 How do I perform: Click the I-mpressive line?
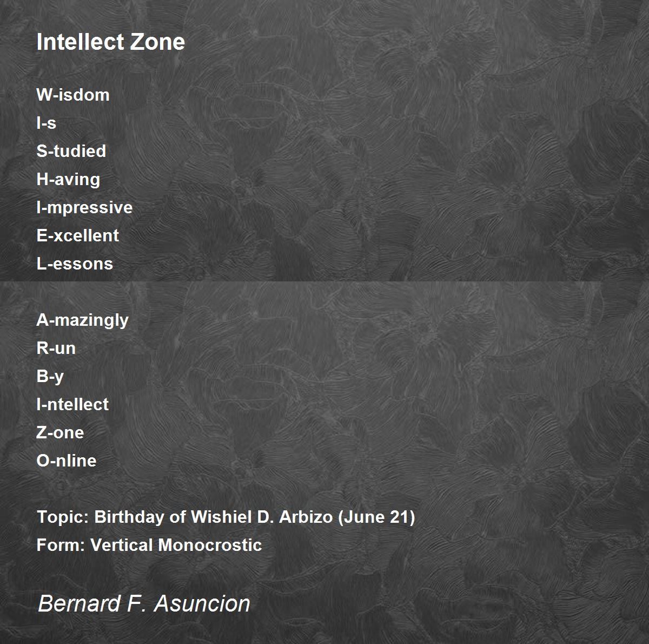tap(84, 207)
